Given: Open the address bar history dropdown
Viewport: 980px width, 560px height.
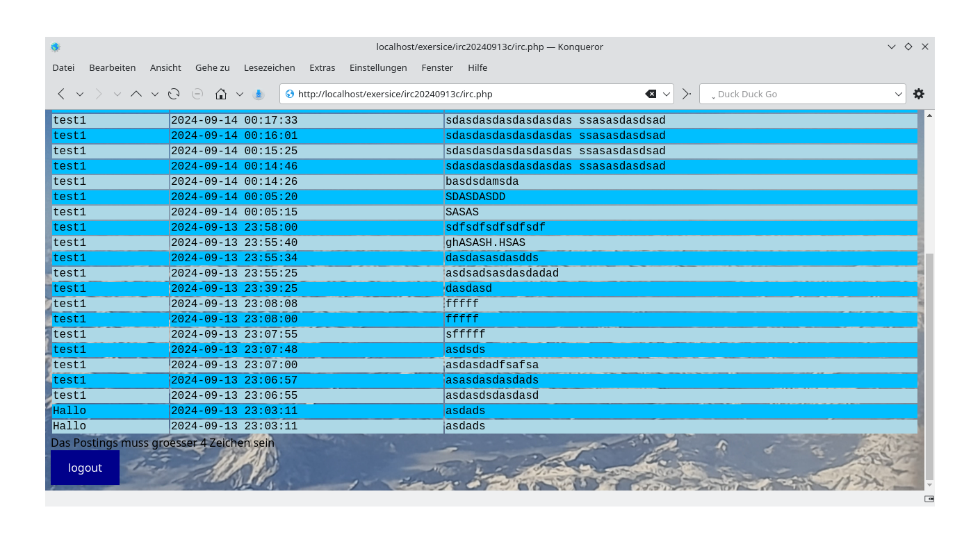Looking at the screenshot, I should coord(665,94).
